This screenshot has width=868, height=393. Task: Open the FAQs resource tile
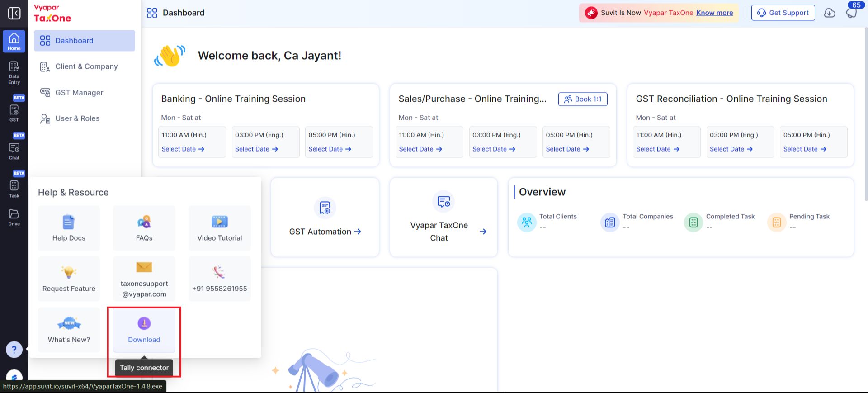tap(144, 228)
